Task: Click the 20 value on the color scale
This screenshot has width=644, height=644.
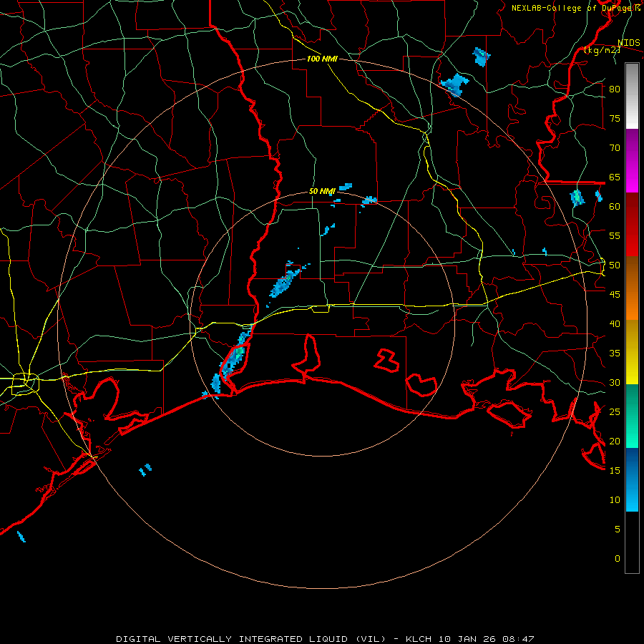Action: (x=615, y=441)
